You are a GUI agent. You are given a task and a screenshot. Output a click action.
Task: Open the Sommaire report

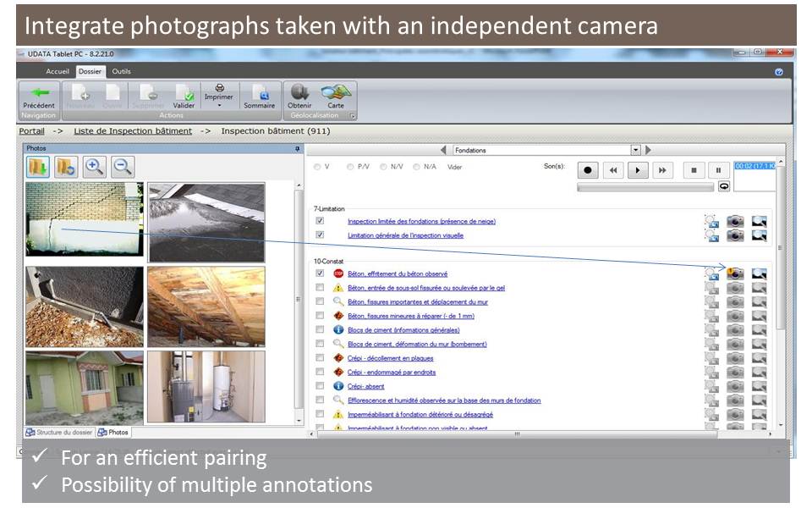click(x=259, y=94)
